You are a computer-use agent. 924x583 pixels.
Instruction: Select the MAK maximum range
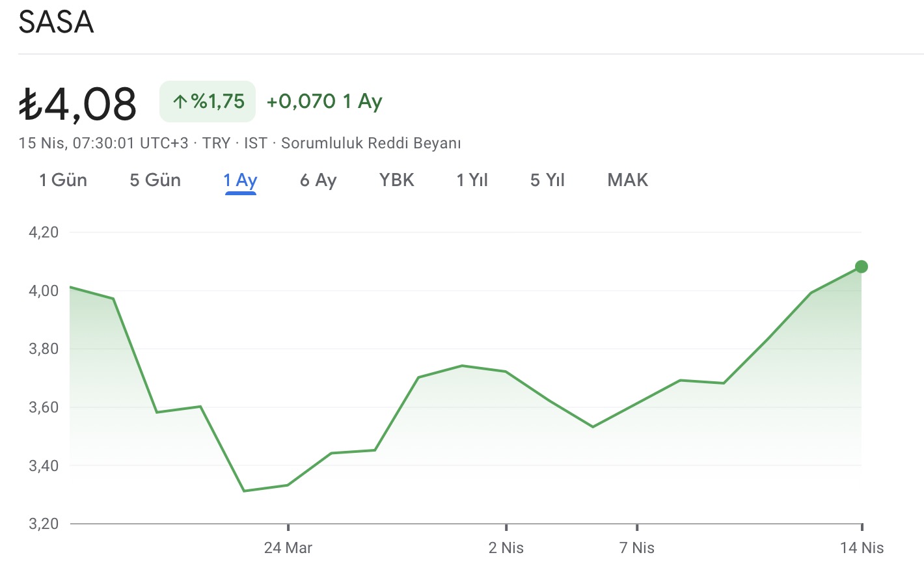coord(628,180)
